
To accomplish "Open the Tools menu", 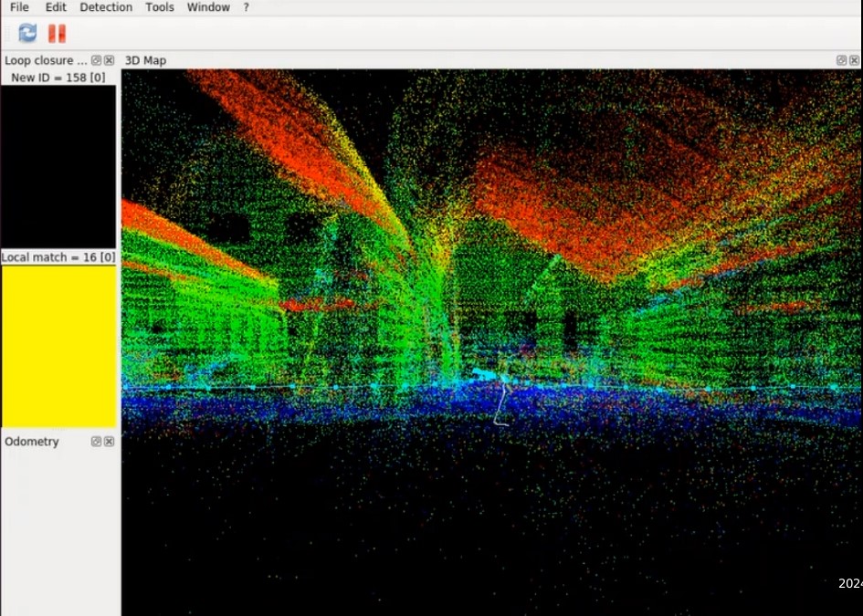I will click(160, 7).
